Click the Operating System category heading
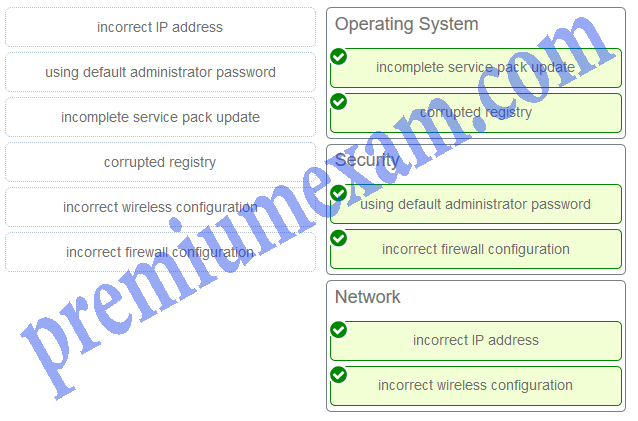 click(406, 24)
